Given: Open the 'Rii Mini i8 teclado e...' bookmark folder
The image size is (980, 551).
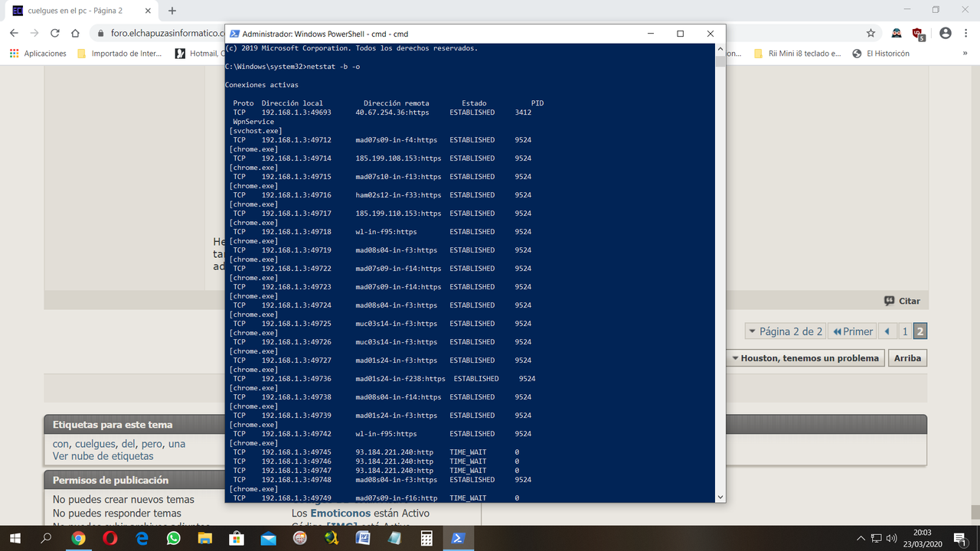Looking at the screenshot, I should pos(797,54).
